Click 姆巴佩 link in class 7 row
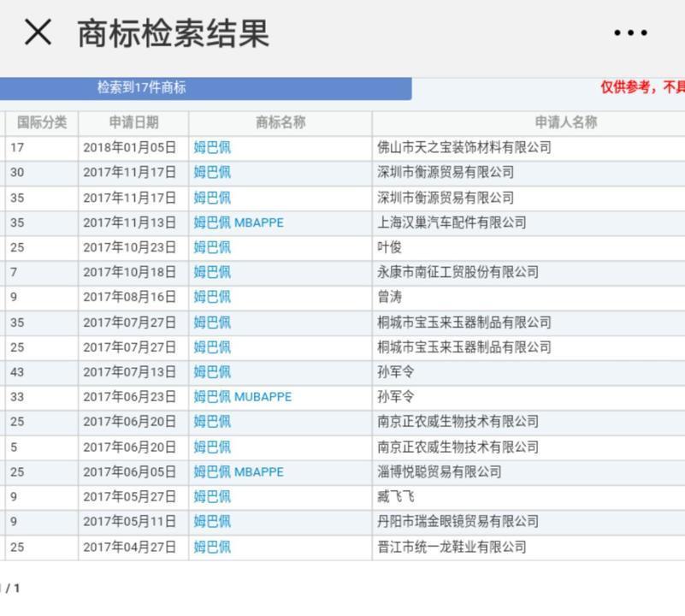This screenshot has height=616, width=685. [211, 272]
